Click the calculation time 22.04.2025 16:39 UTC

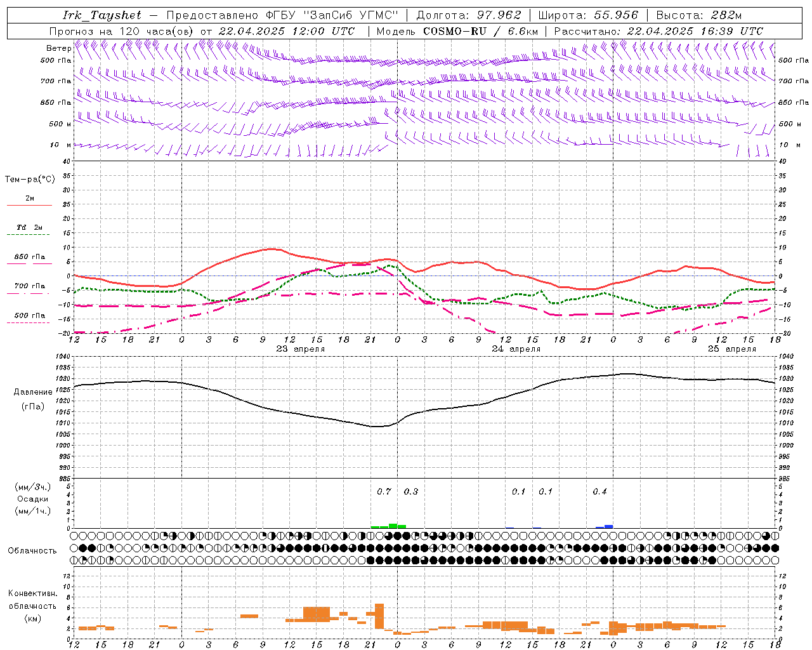695,31
